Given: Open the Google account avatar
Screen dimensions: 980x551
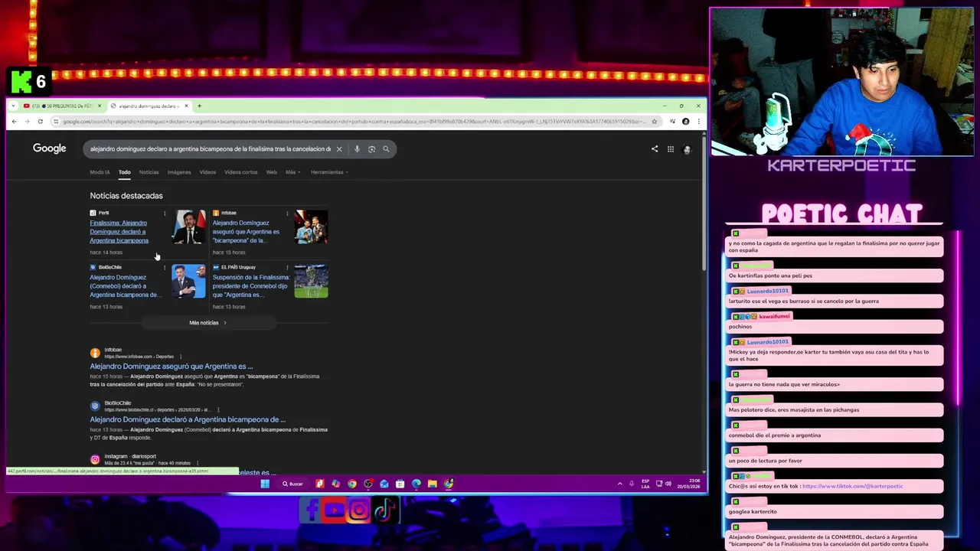Looking at the screenshot, I should (687, 149).
